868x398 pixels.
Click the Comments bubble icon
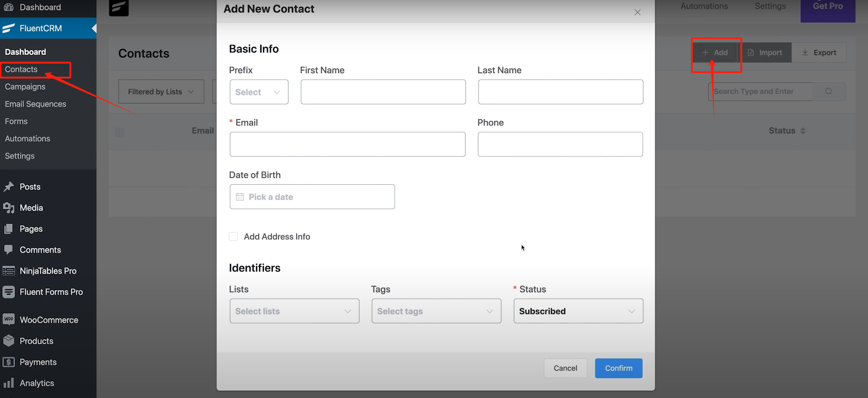[9, 250]
